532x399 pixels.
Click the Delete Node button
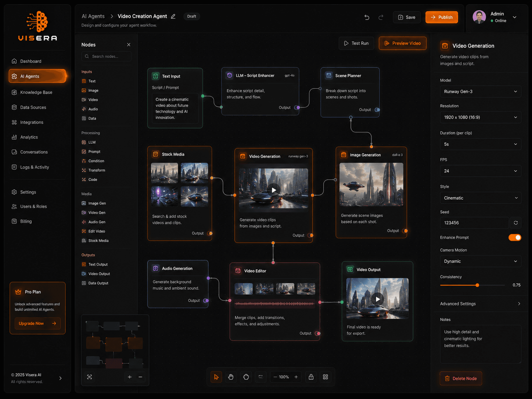(x=461, y=378)
